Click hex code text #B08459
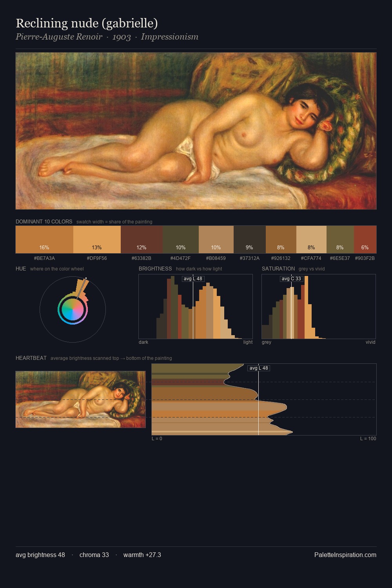The height and width of the screenshot is (588, 392). click(x=216, y=258)
